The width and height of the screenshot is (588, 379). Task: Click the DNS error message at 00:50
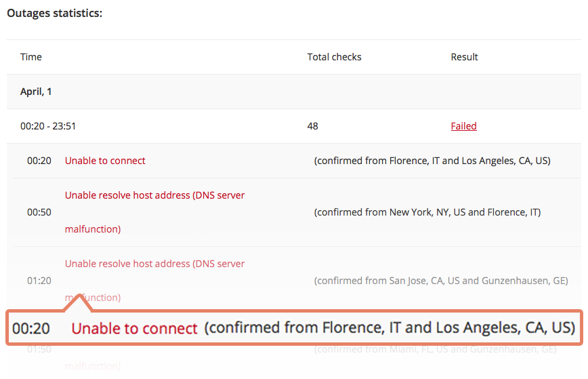(154, 195)
